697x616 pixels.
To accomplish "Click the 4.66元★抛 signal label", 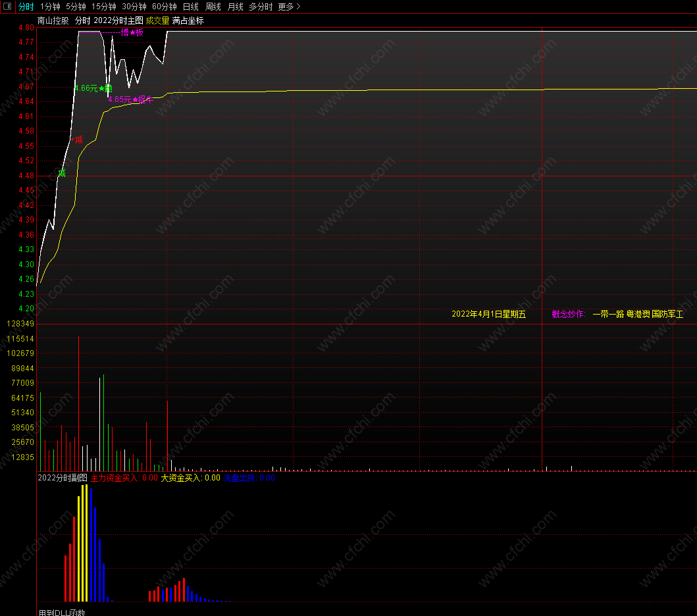I will [x=93, y=88].
